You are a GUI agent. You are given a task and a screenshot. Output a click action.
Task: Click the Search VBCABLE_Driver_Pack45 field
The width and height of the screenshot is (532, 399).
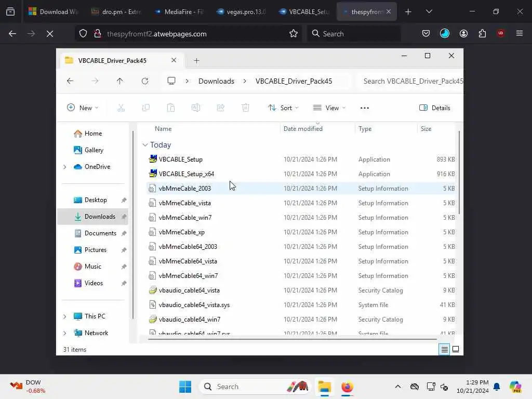[410, 81]
